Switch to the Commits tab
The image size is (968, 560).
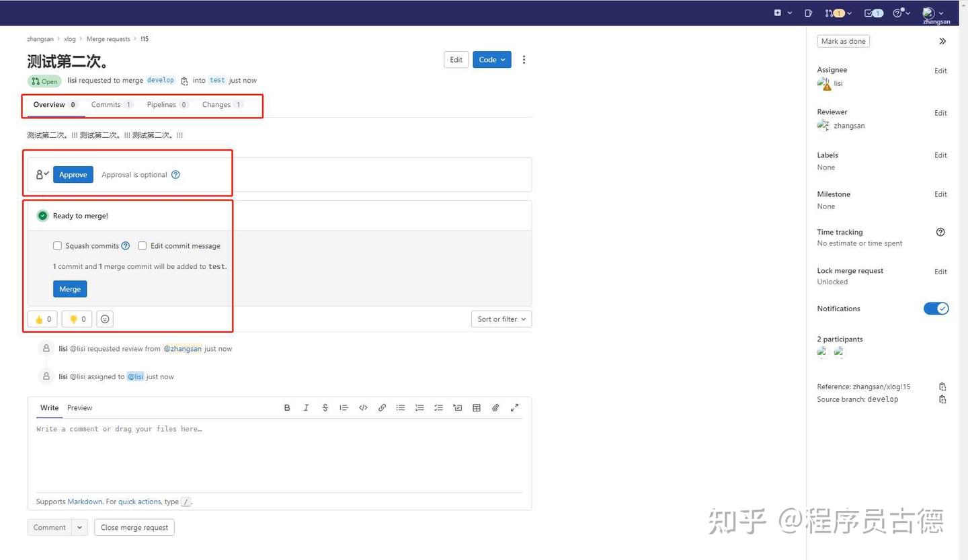106,104
